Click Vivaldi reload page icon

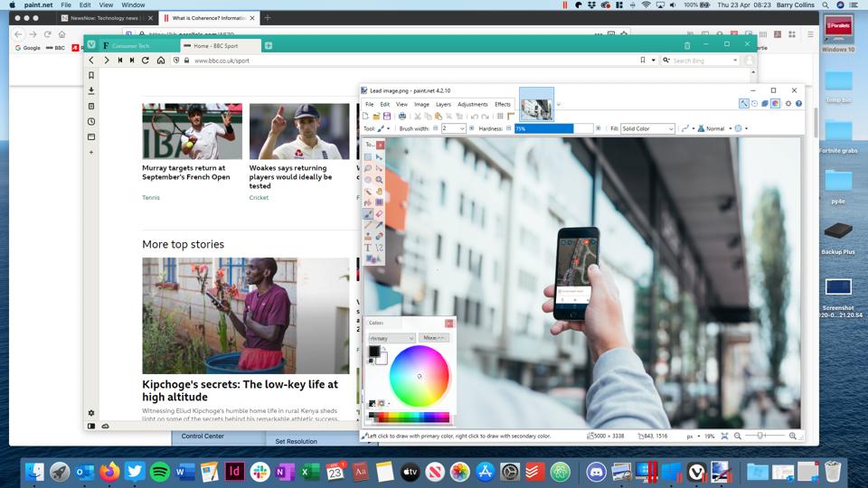point(146,61)
